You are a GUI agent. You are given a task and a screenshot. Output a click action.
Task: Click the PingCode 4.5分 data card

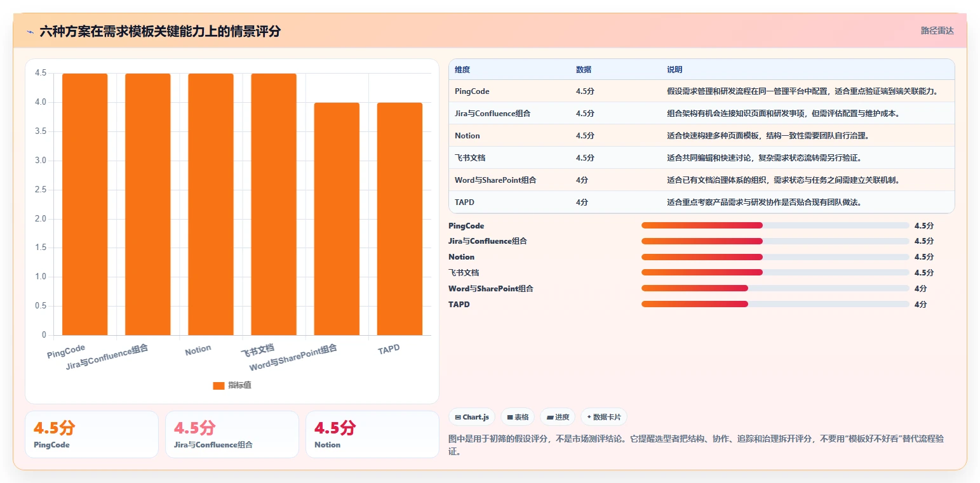[91, 434]
